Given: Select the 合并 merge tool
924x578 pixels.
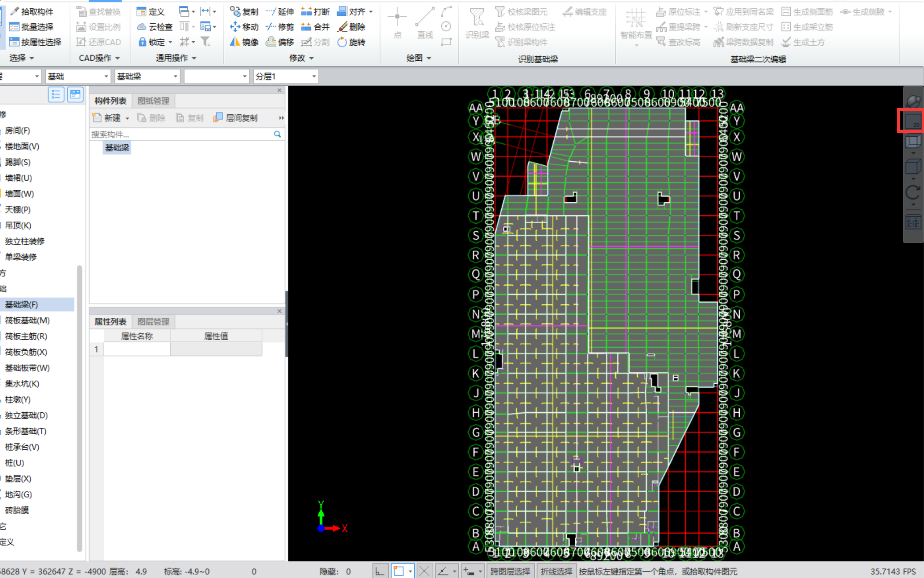Looking at the screenshot, I should coord(315,27).
